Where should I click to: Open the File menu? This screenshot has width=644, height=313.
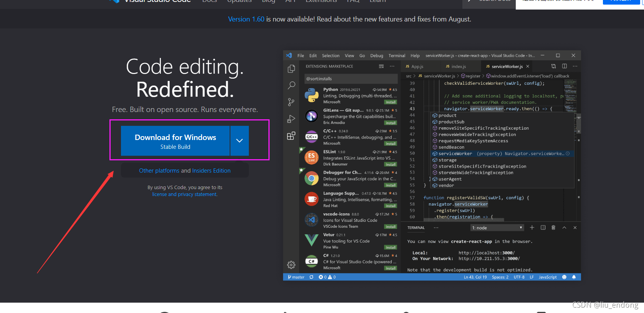click(301, 56)
